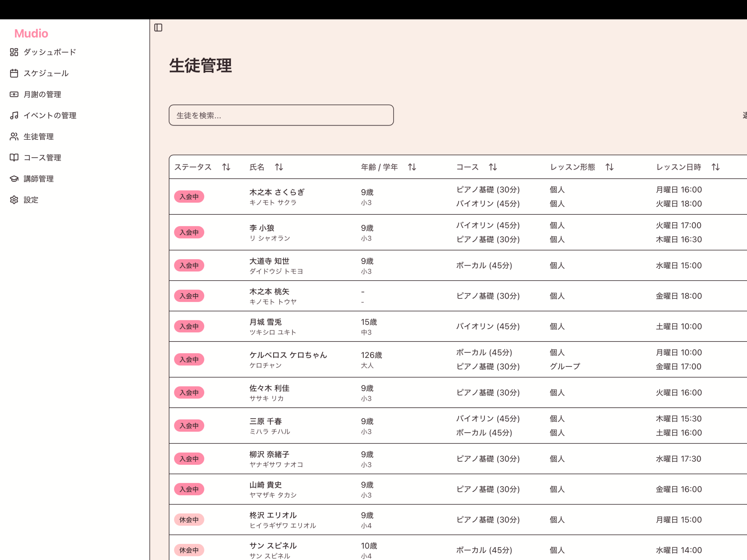Sort by 氏名 column arrows
Screen dimensions: 747x560
279,167
